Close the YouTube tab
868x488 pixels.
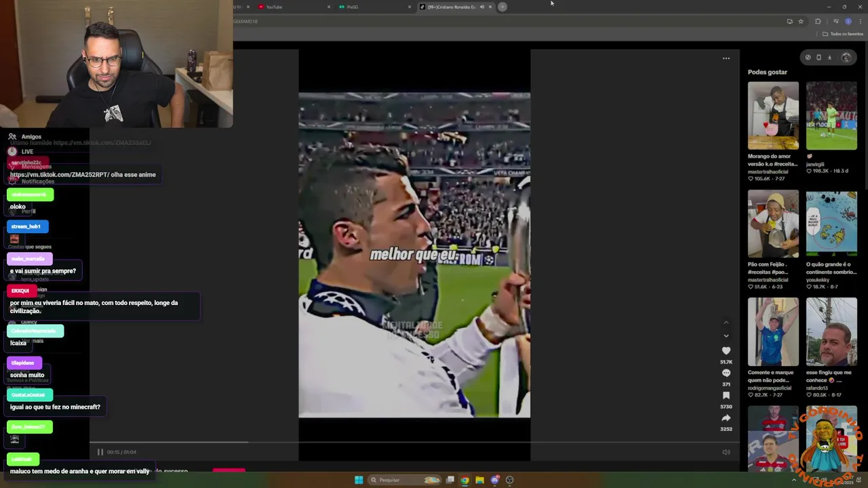coord(329,7)
